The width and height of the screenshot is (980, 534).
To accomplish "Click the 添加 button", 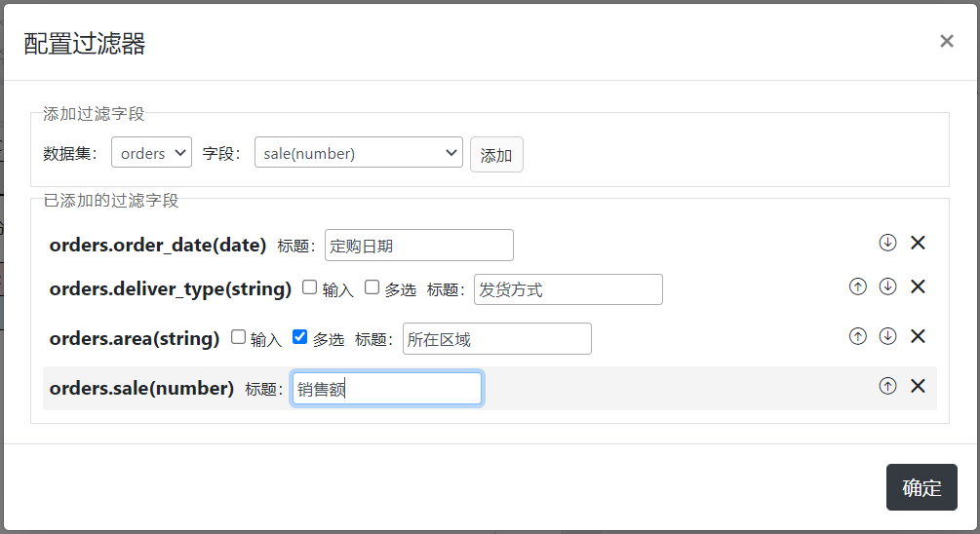I will [496, 154].
